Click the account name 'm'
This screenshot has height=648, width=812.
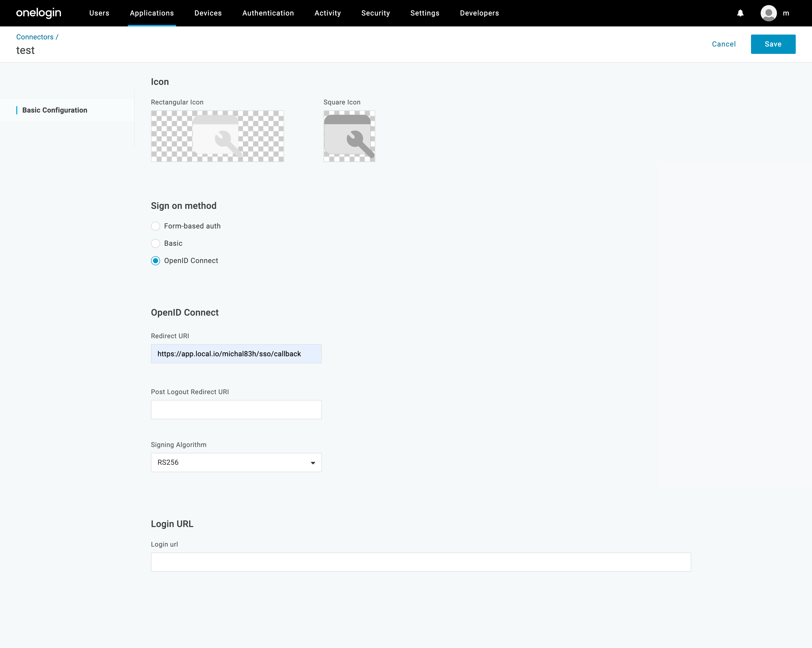(786, 13)
